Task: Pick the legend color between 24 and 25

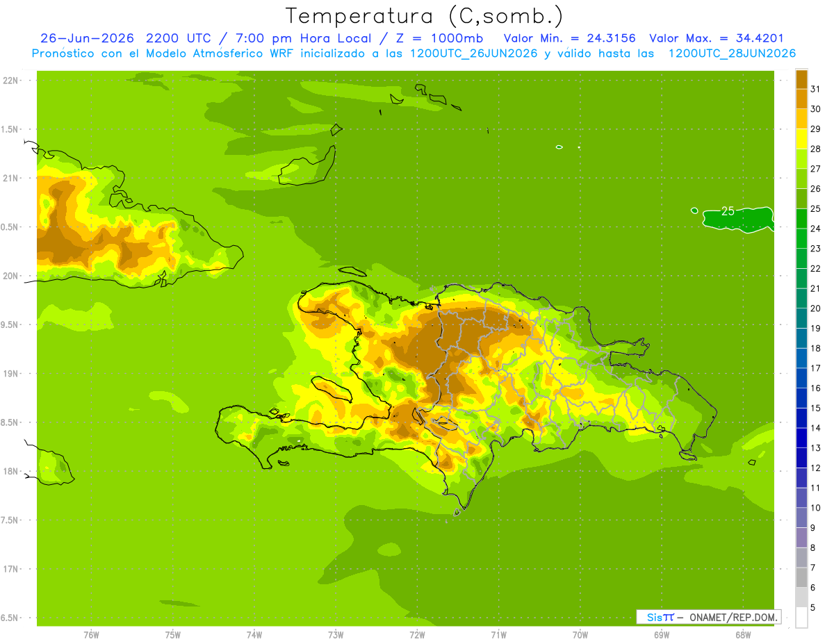Action: pyautogui.click(x=801, y=219)
